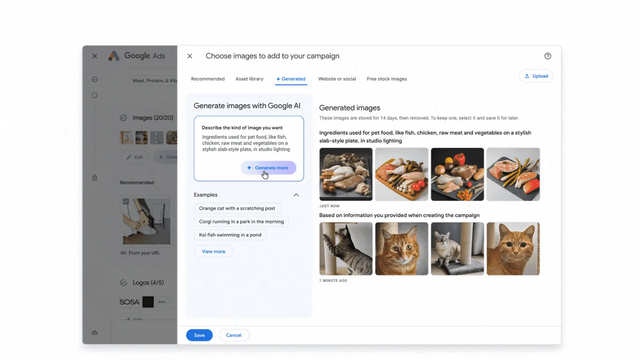Click the checkmark beside Images (20/20)
Image resolution: width=644 pixels, height=362 pixels.
(124, 118)
